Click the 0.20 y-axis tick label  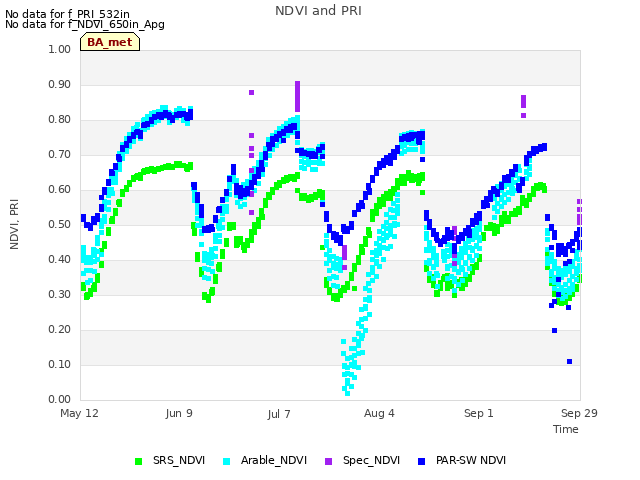tap(60, 329)
